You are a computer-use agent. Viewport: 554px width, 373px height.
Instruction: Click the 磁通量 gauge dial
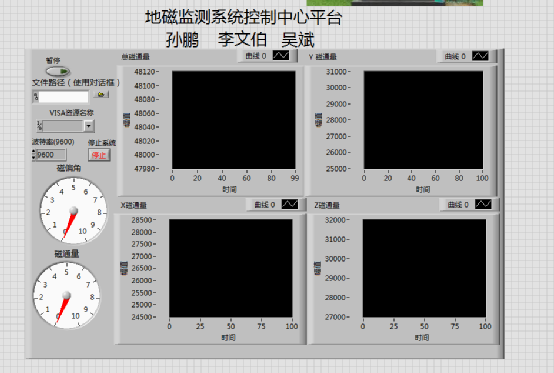[66, 295]
